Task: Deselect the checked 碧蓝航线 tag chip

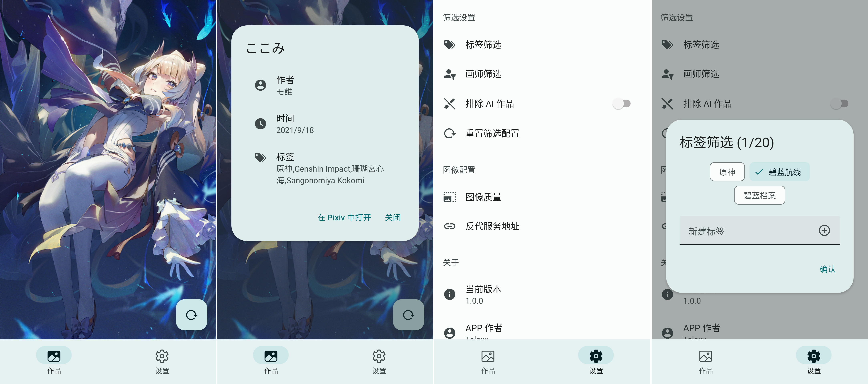Action: coord(779,172)
